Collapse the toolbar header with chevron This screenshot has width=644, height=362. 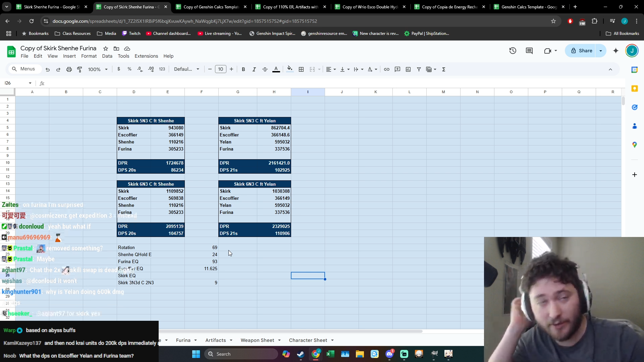point(610,69)
